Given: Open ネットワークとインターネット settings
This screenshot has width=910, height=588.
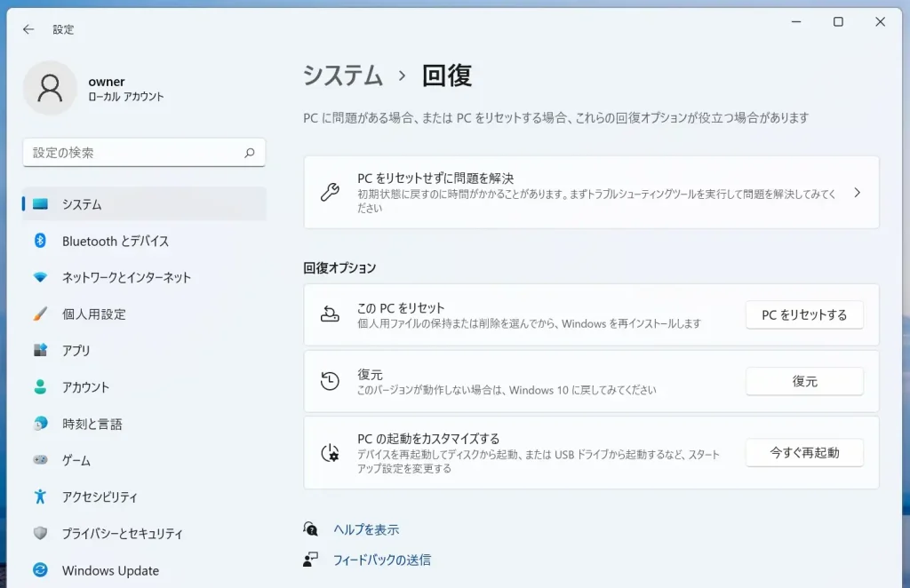Looking at the screenshot, I should coord(126,277).
